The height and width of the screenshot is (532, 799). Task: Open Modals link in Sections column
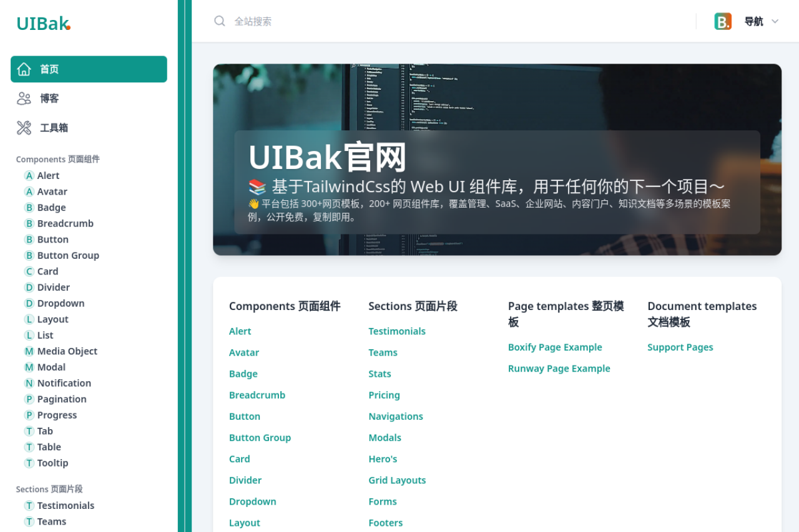pos(385,437)
